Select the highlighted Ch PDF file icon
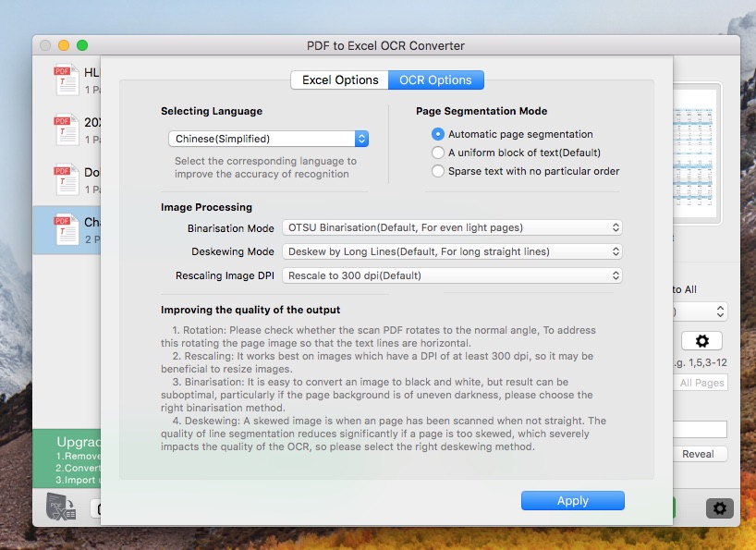This screenshot has height=550, width=756. point(66,229)
